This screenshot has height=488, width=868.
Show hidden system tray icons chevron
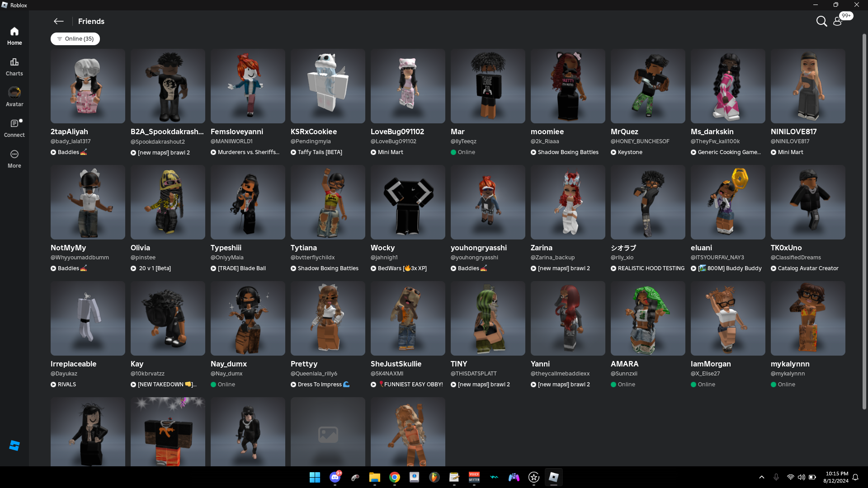[x=762, y=477]
